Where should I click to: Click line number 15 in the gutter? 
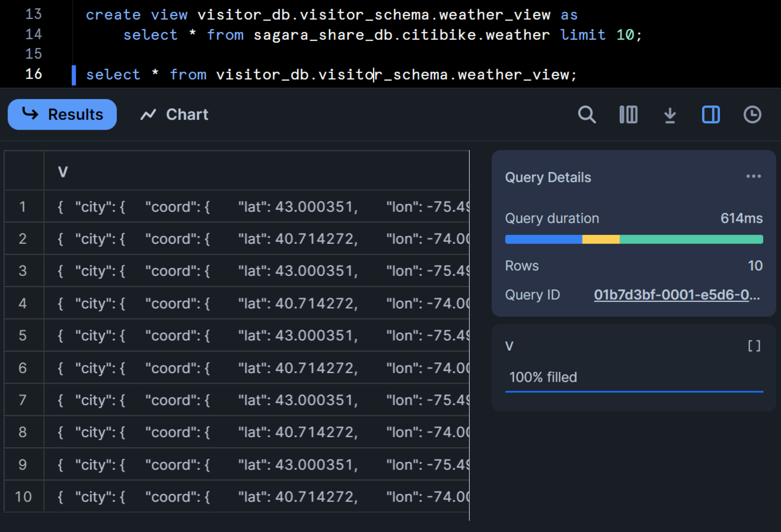point(34,54)
